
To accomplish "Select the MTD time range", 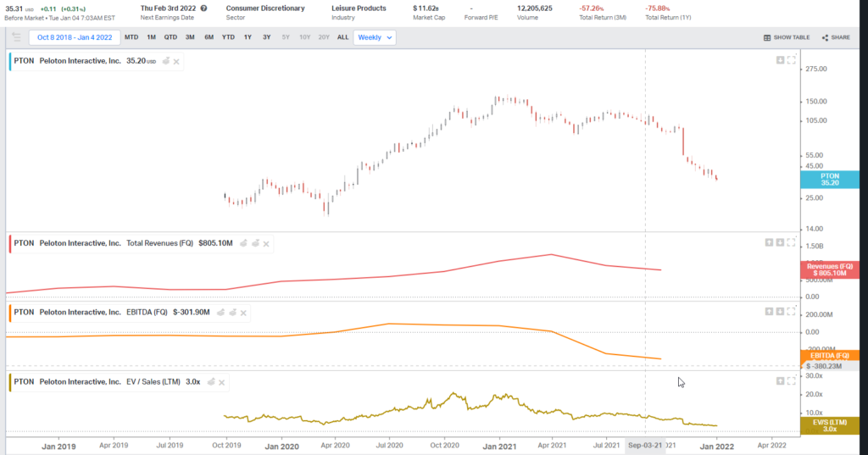I will (131, 37).
